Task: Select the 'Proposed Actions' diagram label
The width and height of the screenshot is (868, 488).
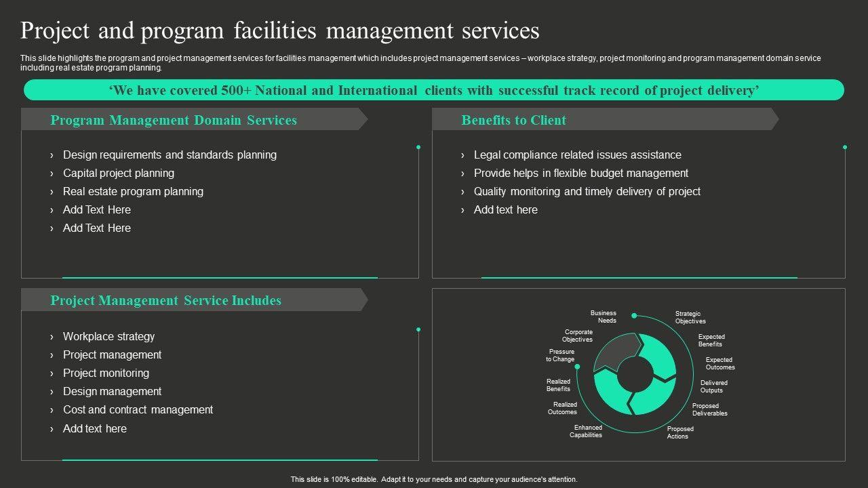Action: (x=680, y=432)
